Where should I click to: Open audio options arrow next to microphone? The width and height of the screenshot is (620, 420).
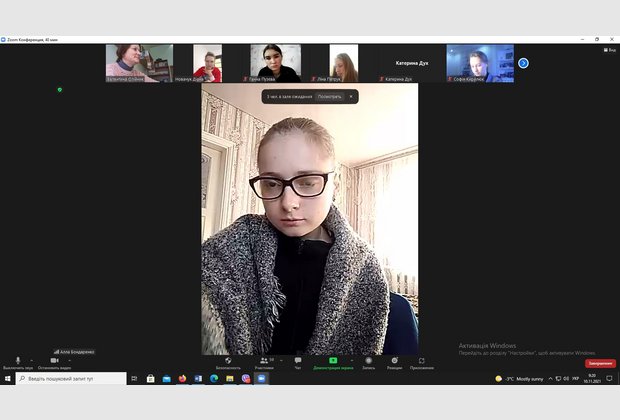32,360
